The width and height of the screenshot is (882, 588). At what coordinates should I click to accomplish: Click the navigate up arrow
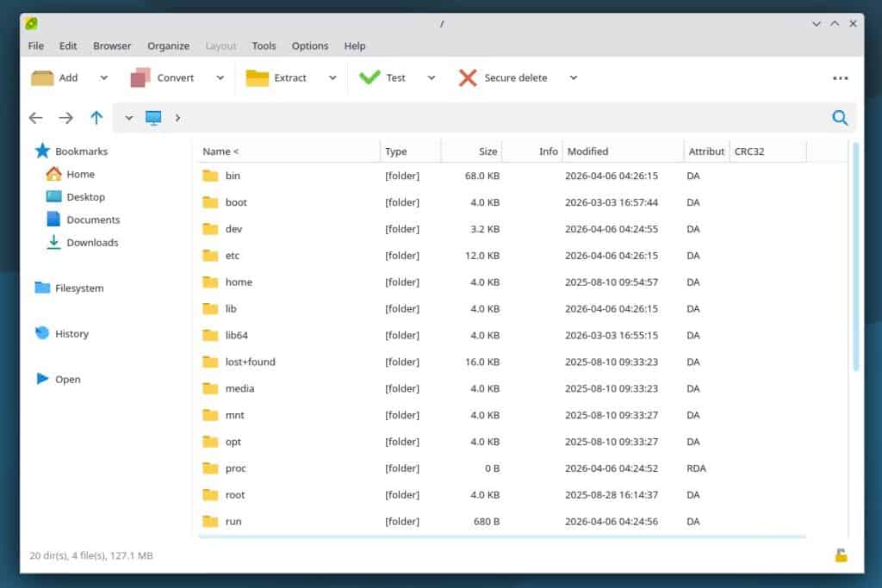tap(96, 117)
